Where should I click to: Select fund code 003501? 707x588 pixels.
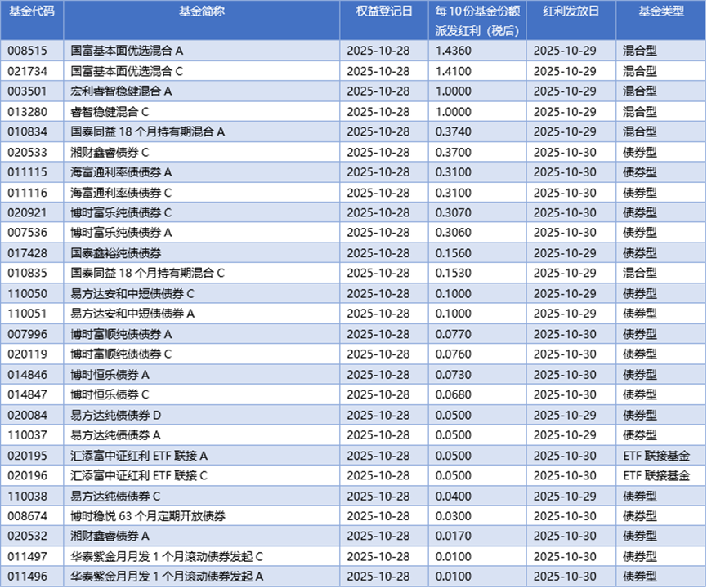pos(27,91)
